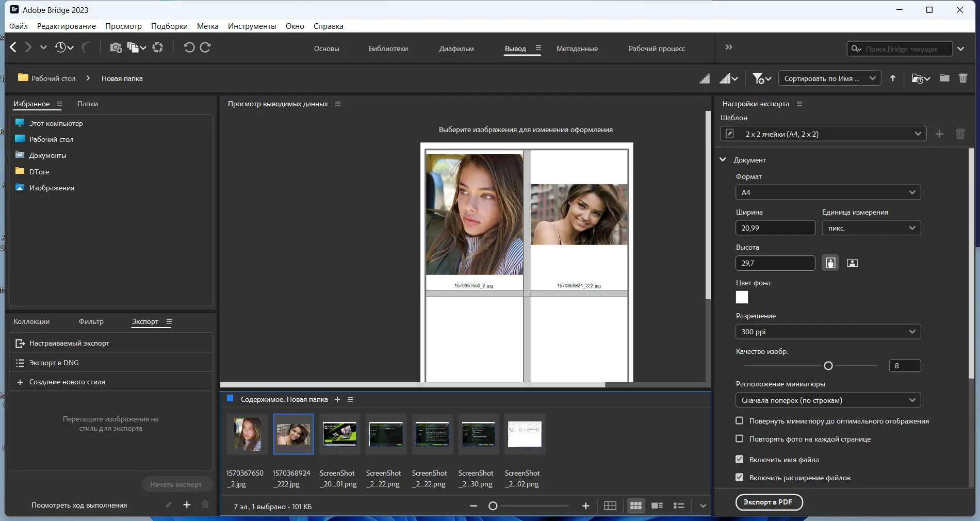Click the white Цвет фона color swatch
The width and height of the screenshot is (980, 521).
742,297
